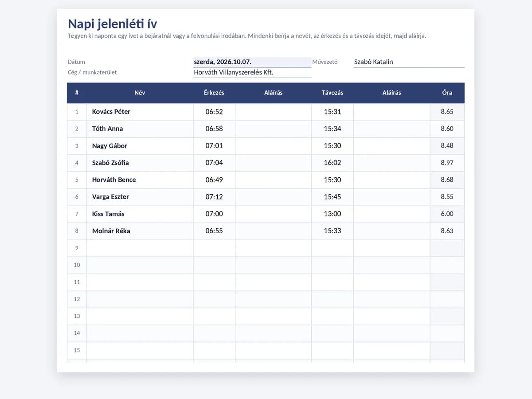Select the company field Horváth Villanyszerelés Kft.
The width and height of the screenshot is (532, 399).
[x=252, y=72]
